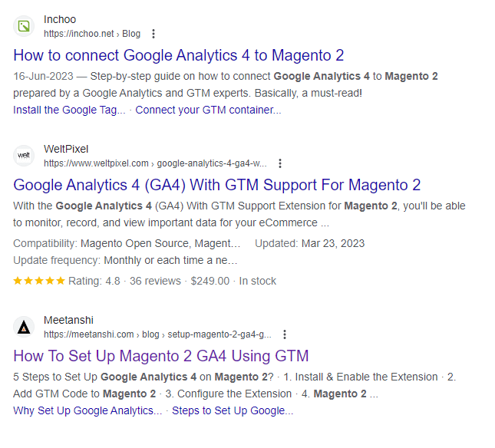This screenshot has width=495, height=448.
Task: Open 'How to connect Google Analytics 4 to Magento 2'
Action: [178, 55]
